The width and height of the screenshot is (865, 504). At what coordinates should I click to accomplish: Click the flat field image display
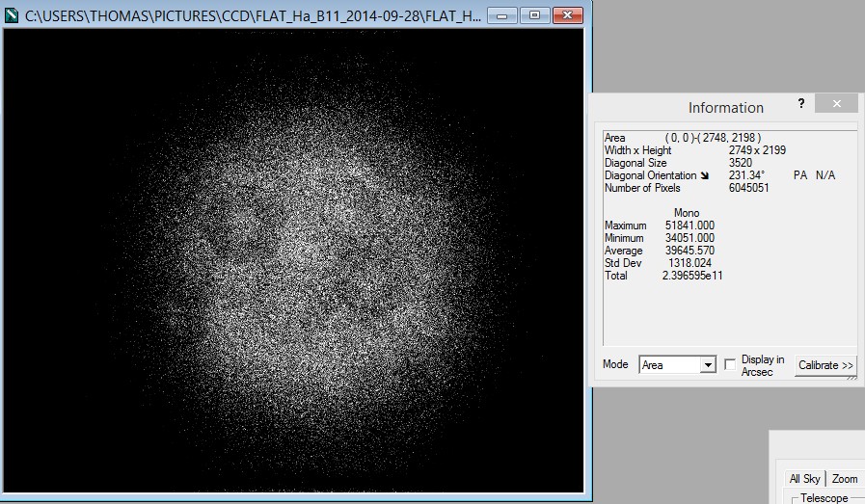coord(293,260)
